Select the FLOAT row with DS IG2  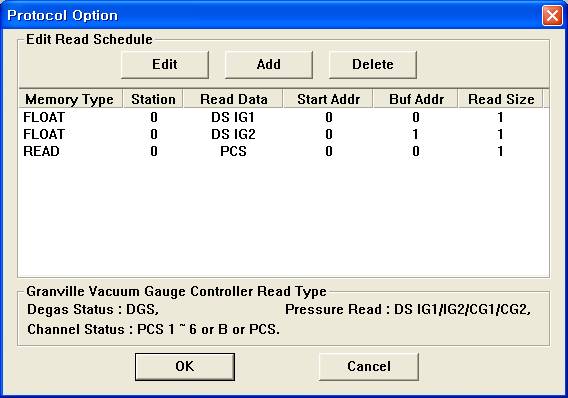[283, 134]
